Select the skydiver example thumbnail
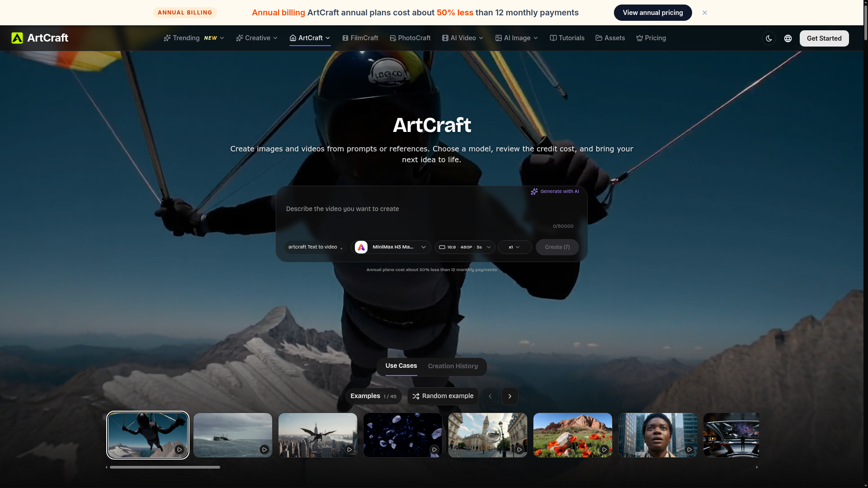The height and width of the screenshot is (488, 868). pyautogui.click(x=148, y=435)
